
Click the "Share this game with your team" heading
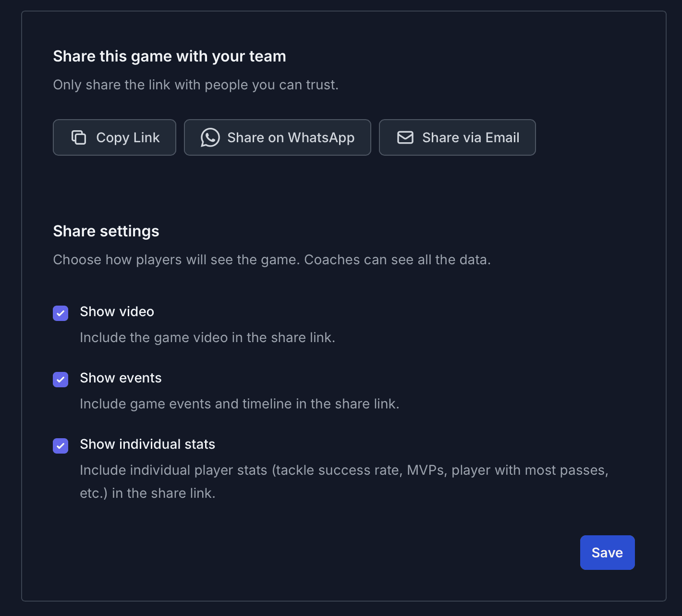click(x=170, y=56)
